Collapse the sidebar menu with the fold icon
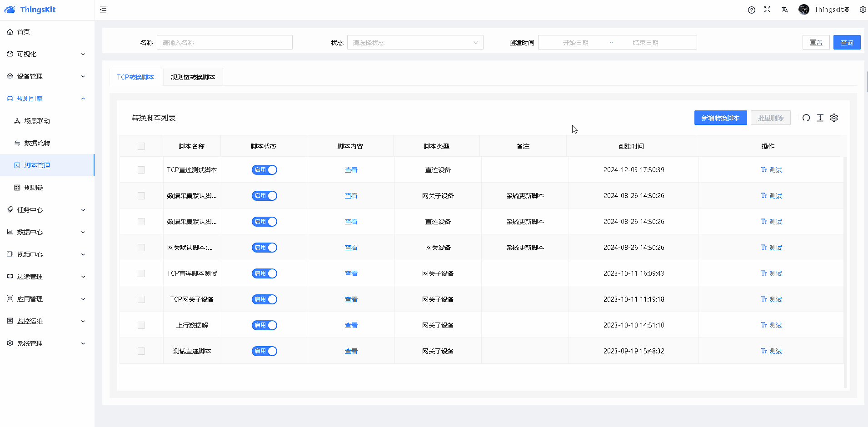This screenshot has width=868, height=427. [103, 10]
